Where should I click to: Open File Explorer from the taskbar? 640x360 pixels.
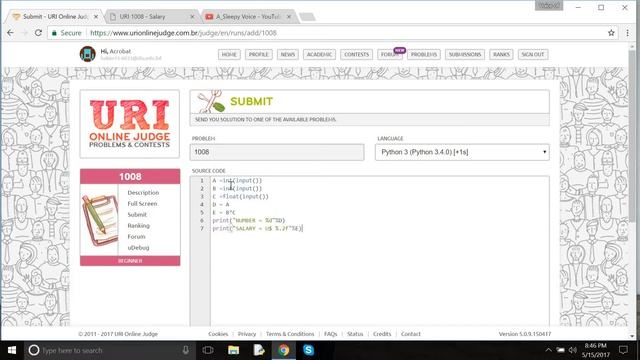click(x=233, y=350)
